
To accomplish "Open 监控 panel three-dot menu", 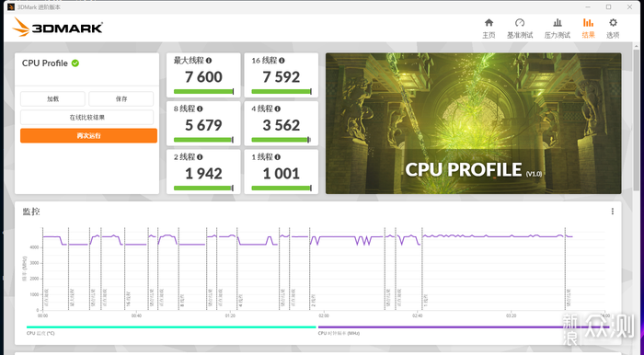I will (613, 212).
